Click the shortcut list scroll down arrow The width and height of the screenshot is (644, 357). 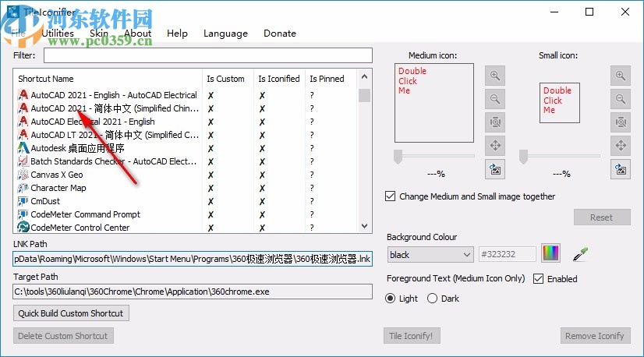[x=364, y=226]
